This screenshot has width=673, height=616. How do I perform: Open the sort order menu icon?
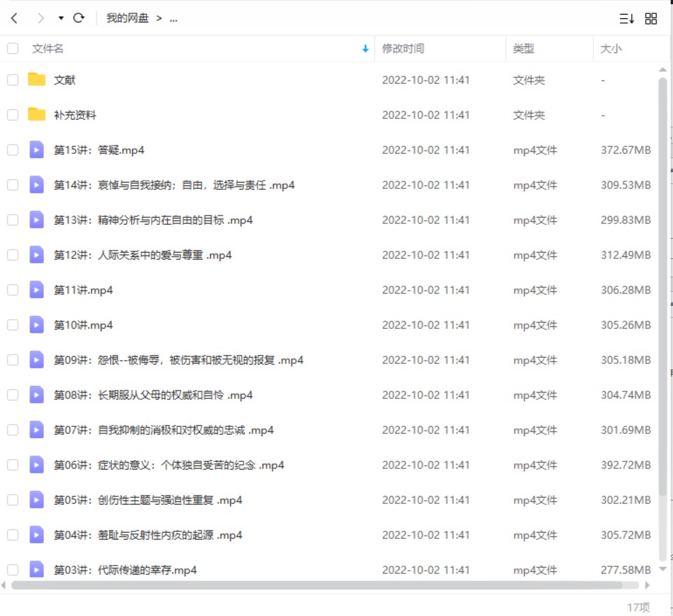(x=627, y=18)
